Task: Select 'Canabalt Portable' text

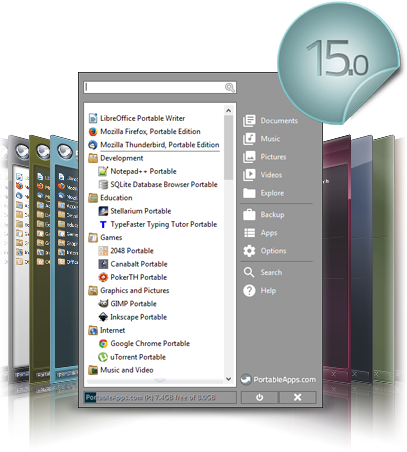Action: pos(139,264)
